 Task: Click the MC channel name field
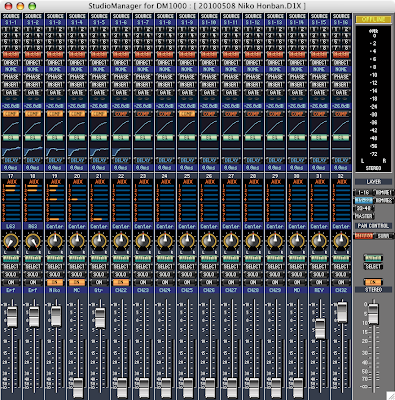[x=77, y=290]
